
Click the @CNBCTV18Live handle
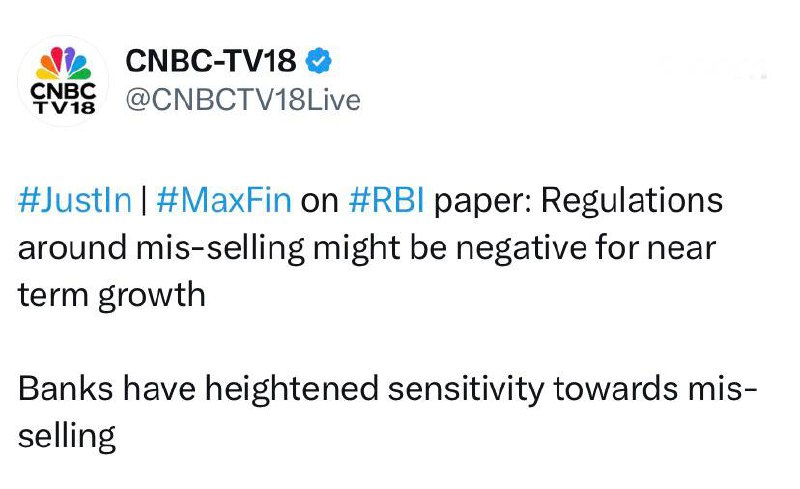pyautogui.click(x=242, y=100)
